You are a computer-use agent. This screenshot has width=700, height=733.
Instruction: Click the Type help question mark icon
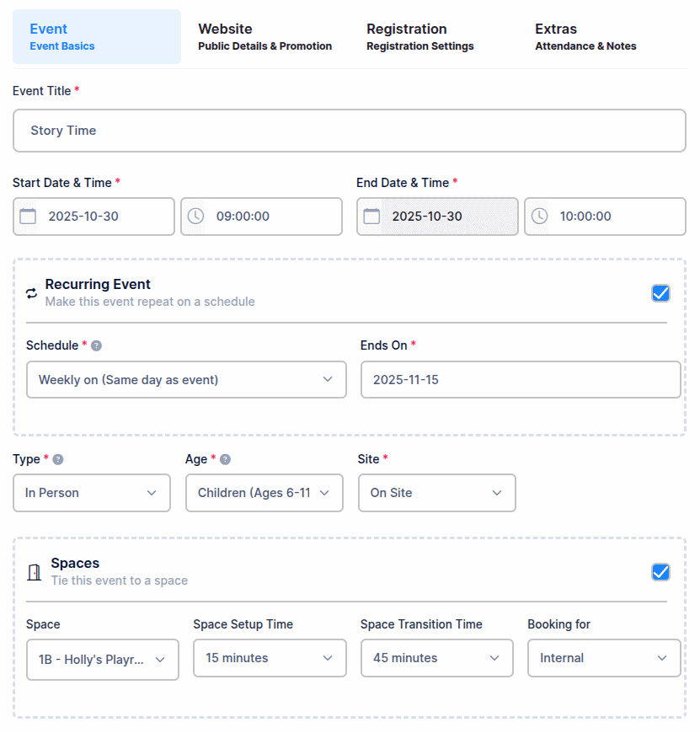pyautogui.click(x=58, y=459)
